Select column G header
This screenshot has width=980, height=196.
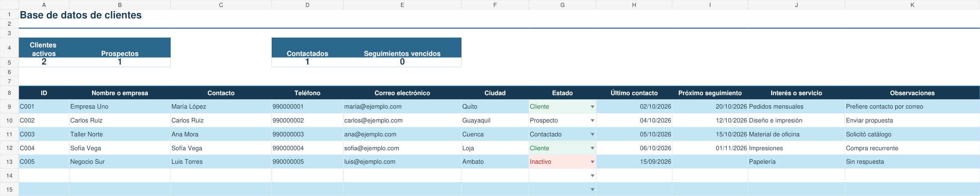(563, 5)
